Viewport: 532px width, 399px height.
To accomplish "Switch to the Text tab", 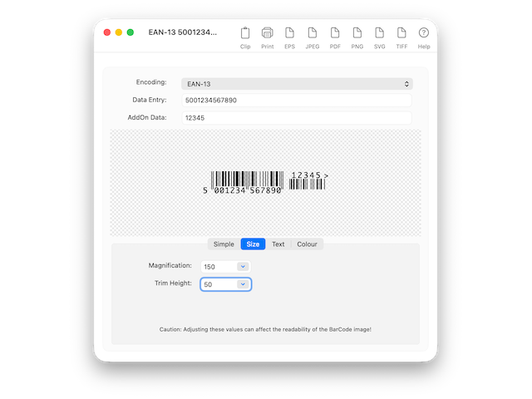I will [x=278, y=244].
